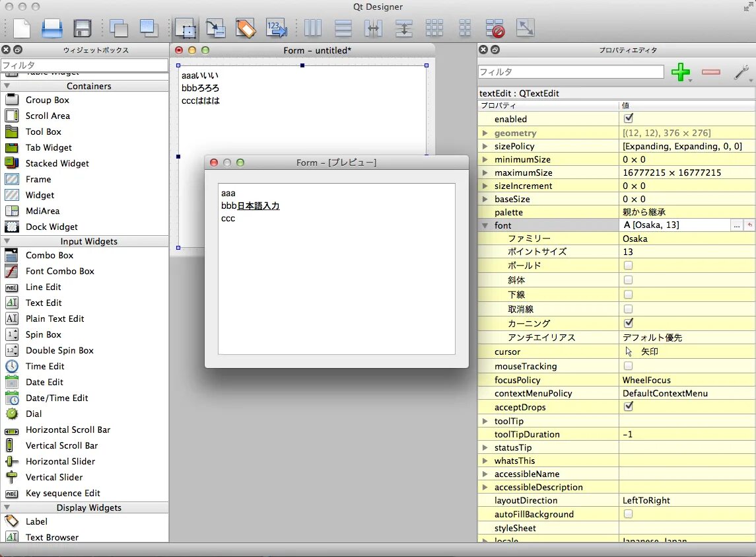Click the Bring to Front toolbar icon
Screen dimensions: 756x557
pos(149,28)
